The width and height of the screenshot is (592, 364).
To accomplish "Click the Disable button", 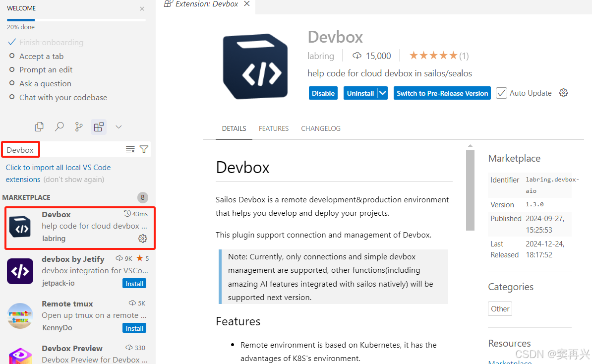I will (x=323, y=93).
